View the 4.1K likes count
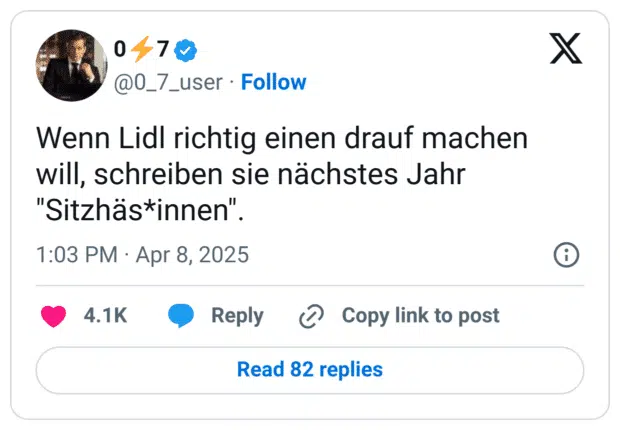This screenshot has height=430, width=620. coord(105,316)
